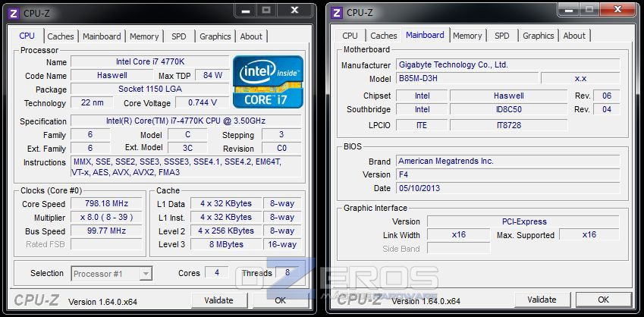Click Max. Supported x16 value

pos(589,234)
